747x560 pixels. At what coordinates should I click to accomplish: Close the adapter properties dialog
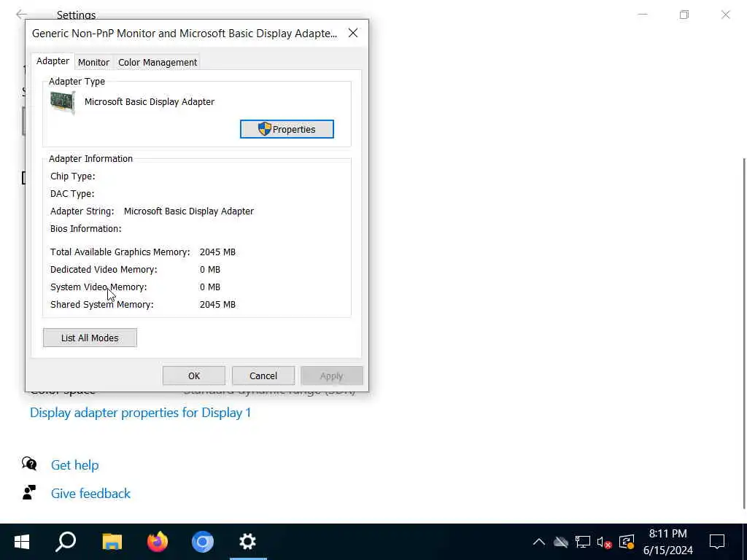pyautogui.click(x=353, y=33)
